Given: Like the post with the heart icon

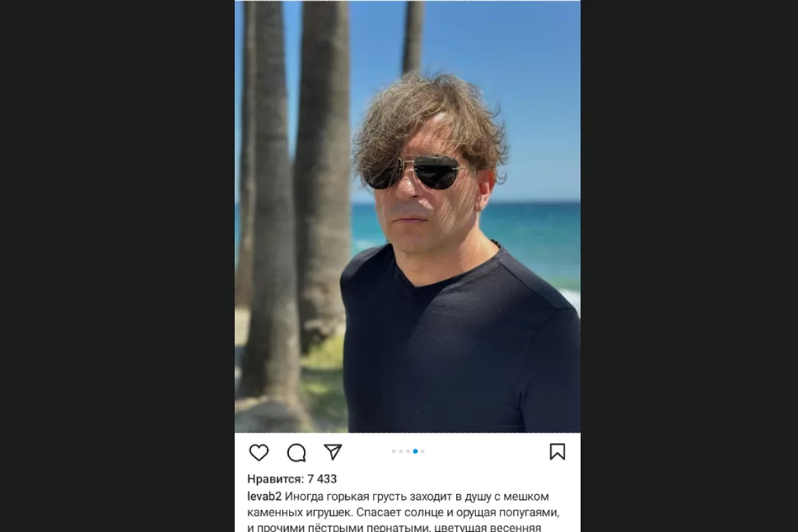Looking at the screenshot, I should 259,452.
